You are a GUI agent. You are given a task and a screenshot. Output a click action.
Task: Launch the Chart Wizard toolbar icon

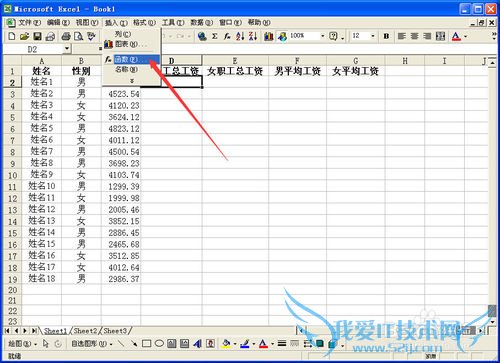[x=269, y=36]
